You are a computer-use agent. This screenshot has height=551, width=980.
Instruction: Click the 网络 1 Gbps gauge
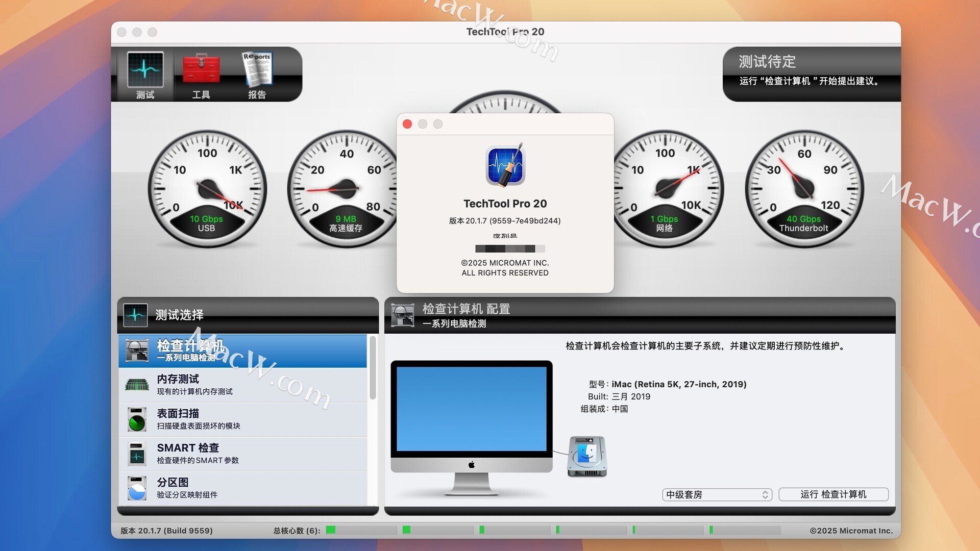668,189
